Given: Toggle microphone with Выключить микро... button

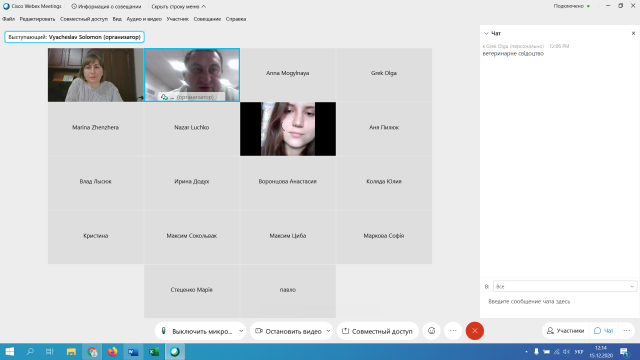Looking at the screenshot, I should point(197,331).
